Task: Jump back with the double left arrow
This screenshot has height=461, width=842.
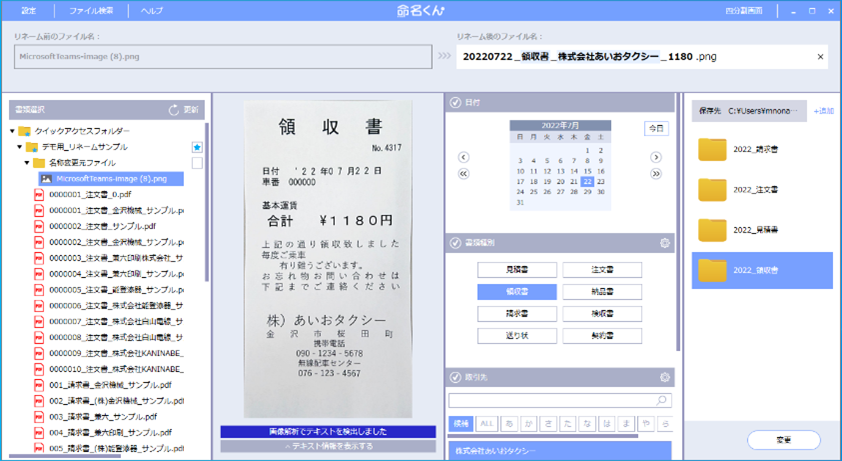Action: point(463,173)
